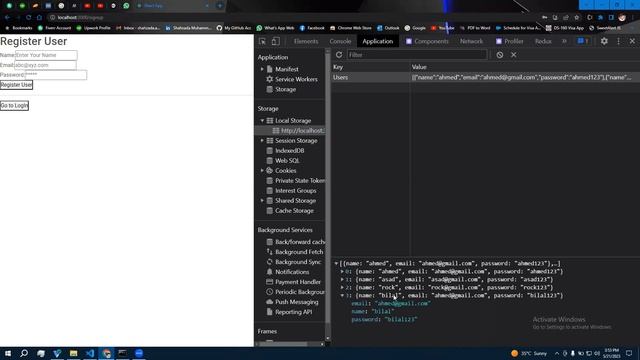Viewport: 640px width, 360px height.
Task: Expand the Session Storage node
Action: pos(262,141)
